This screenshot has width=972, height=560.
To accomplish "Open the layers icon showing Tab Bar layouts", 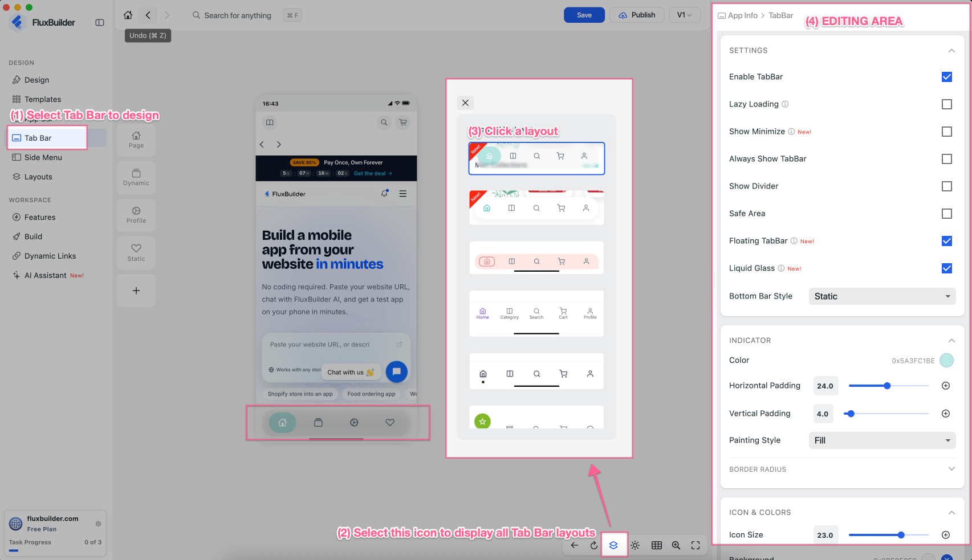I will 613,545.
